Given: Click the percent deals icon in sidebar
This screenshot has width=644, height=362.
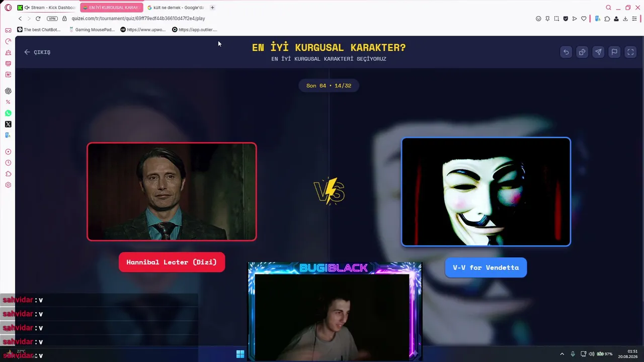Looking at the screenshot, I should pos(8,102).
